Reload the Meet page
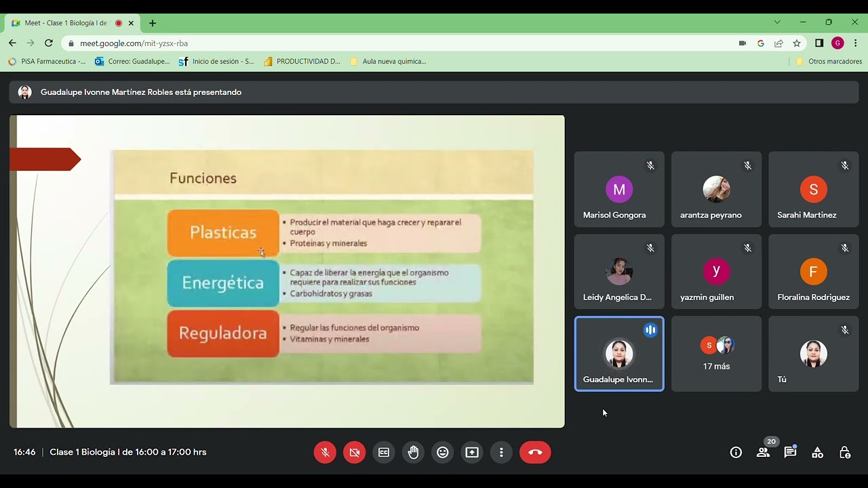The width and height of the screenshot is (868, 488). [49, 43]
